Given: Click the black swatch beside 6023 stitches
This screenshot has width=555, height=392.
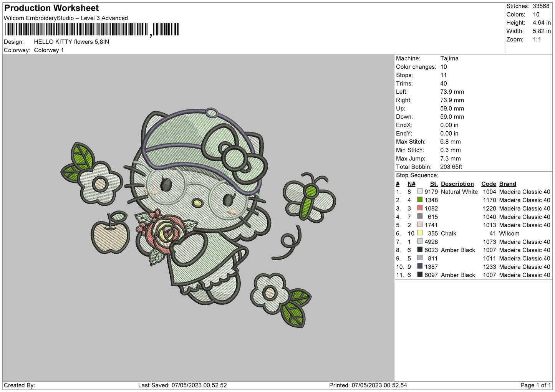Looking at the screenshot, I should click(x=420, y=250).
